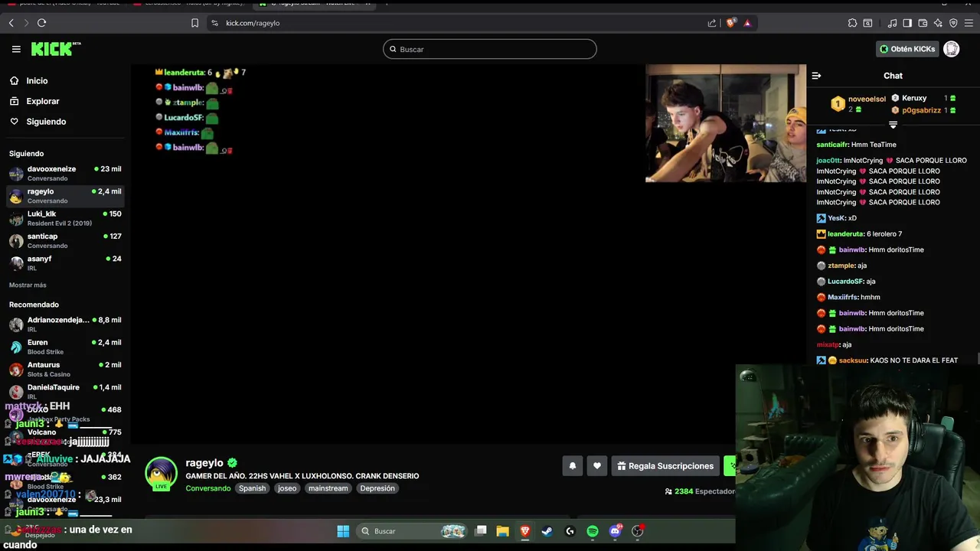Click Regala Suscripciones button
980x551 pixels.
665,465
